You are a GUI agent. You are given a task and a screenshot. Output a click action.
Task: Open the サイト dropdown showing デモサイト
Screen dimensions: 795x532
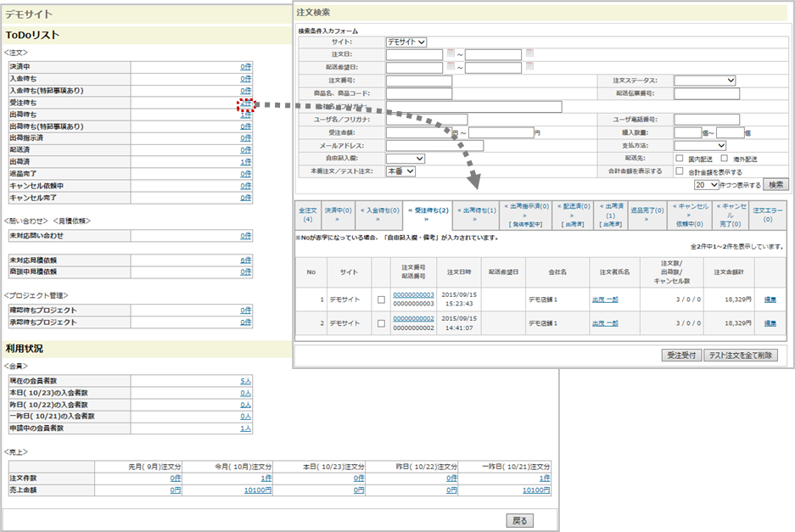coord(406,42)
